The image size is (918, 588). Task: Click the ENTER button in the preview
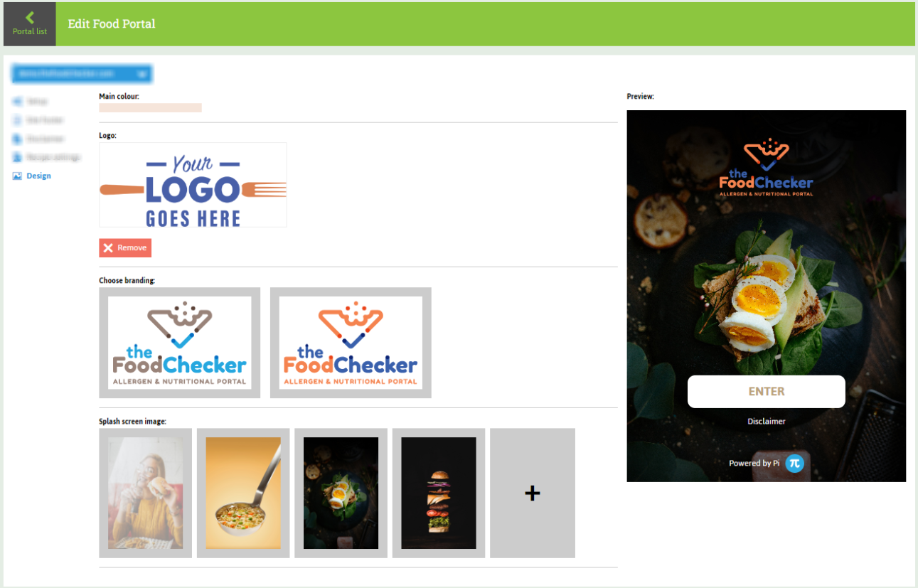(x=767, y=392)
